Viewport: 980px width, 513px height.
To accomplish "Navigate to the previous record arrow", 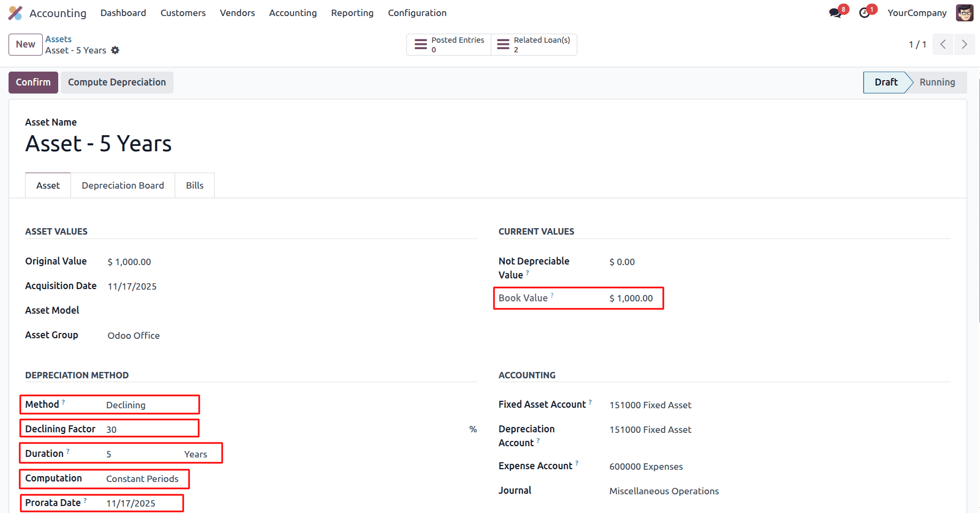I will pos(943,44).
